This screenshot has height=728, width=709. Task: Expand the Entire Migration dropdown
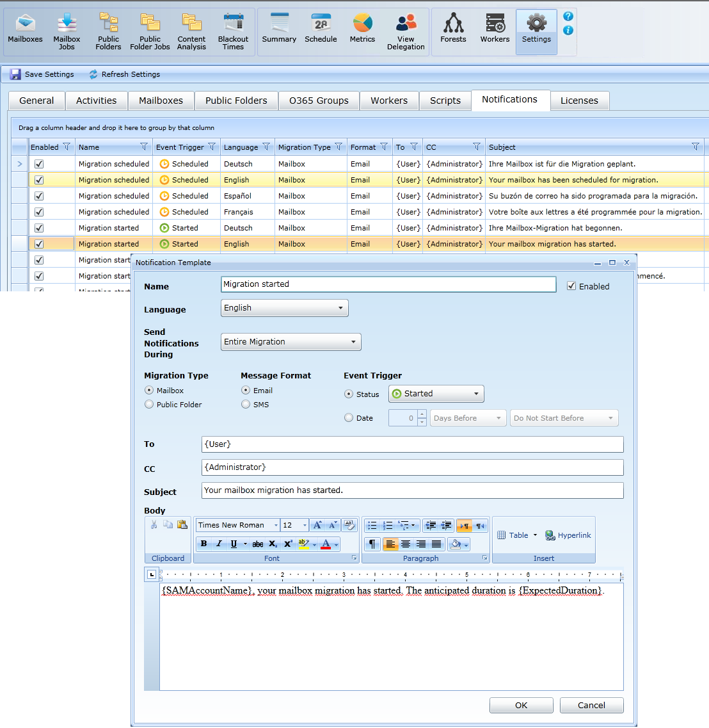[x=291, y=342]
